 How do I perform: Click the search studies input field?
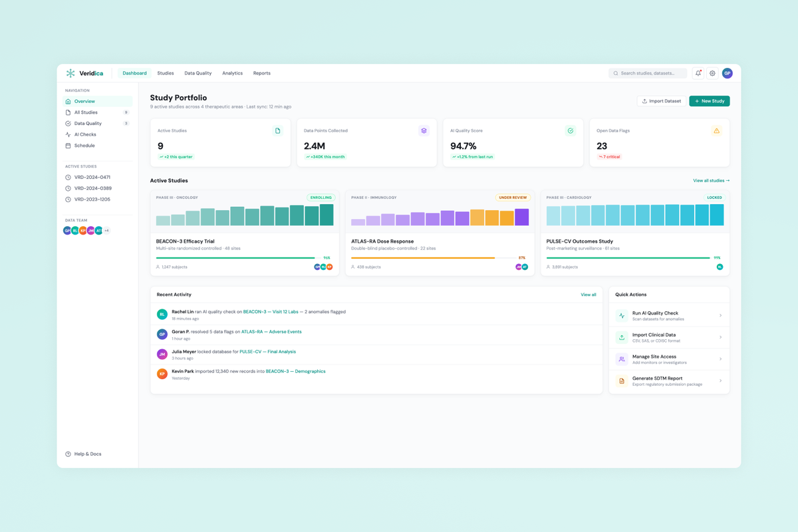647,73
